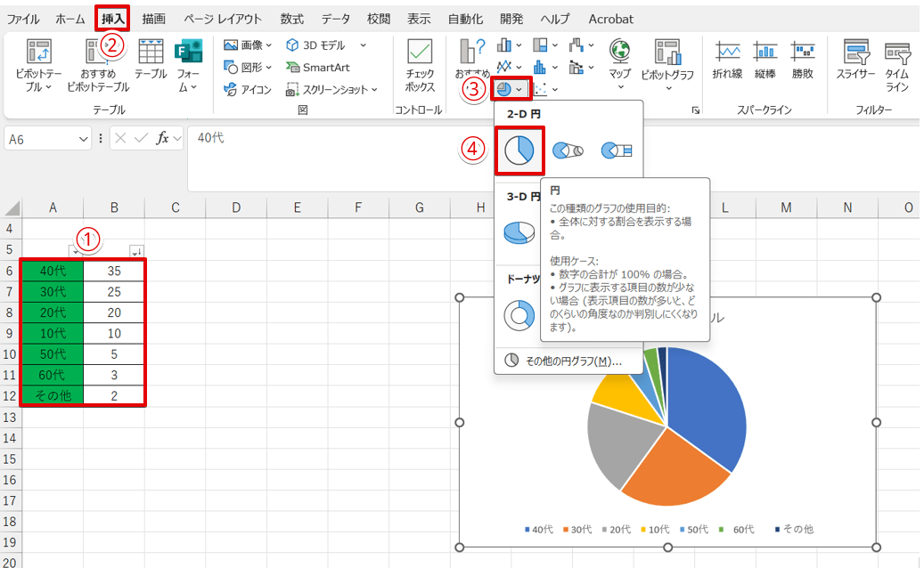Choose the 3-D pie chart icon

coord(518,232)
